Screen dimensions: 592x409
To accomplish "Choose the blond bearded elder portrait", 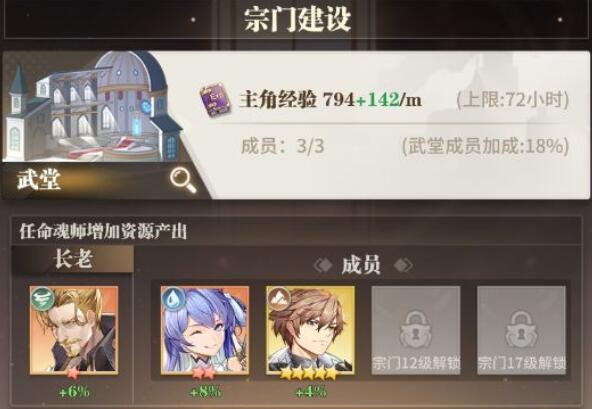I will [74, 330].
